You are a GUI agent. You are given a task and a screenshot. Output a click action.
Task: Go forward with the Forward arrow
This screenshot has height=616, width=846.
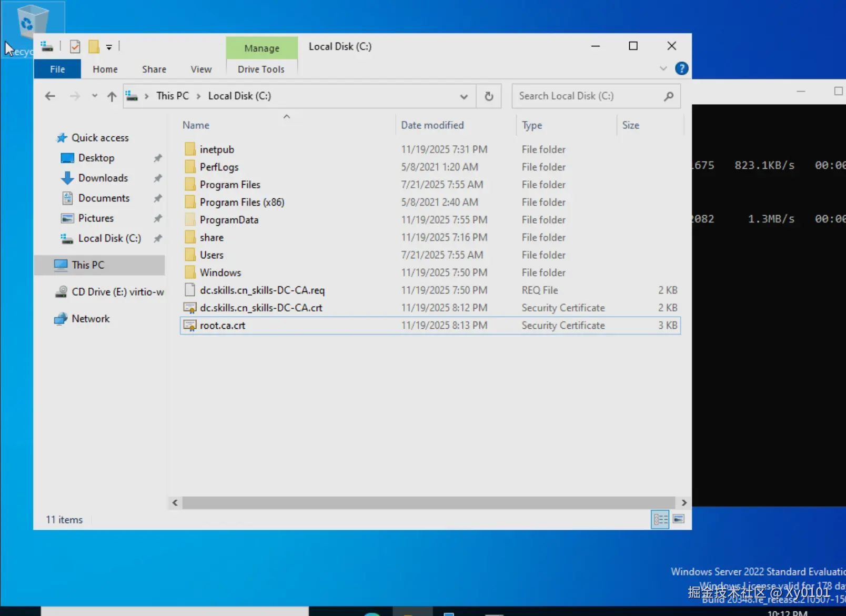click(75, 96)
